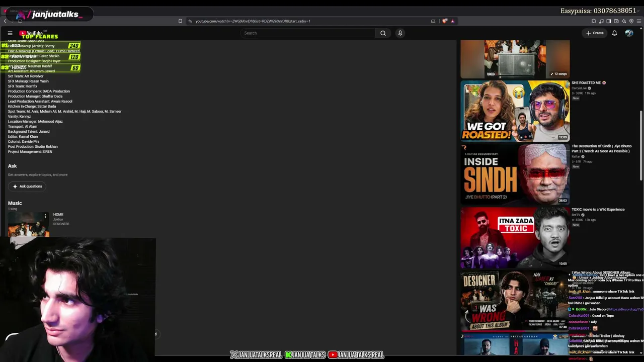Click 'Production Company: DADA Production' text
Screen dimensions: 644x362
[39, 92]
